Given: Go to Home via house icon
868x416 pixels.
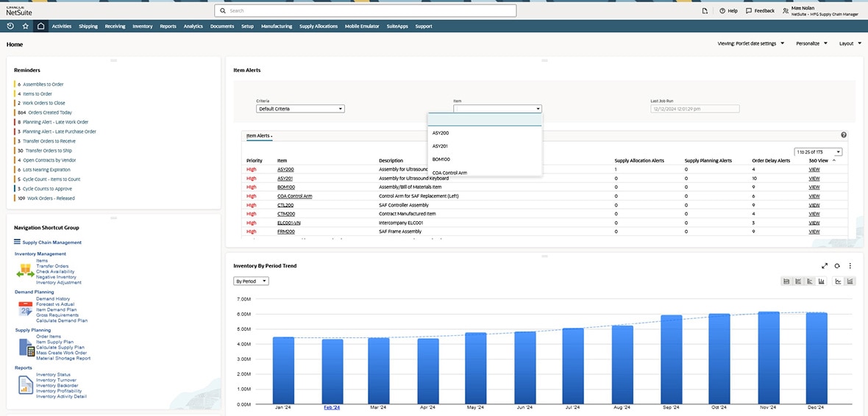Looking at the screenshot, I should (x=40, y=26).
